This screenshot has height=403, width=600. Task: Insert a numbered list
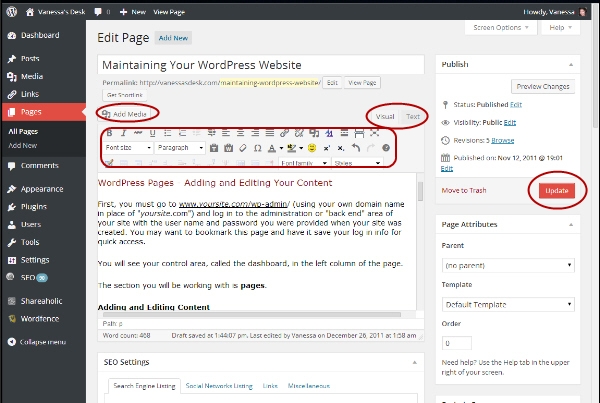182,133
